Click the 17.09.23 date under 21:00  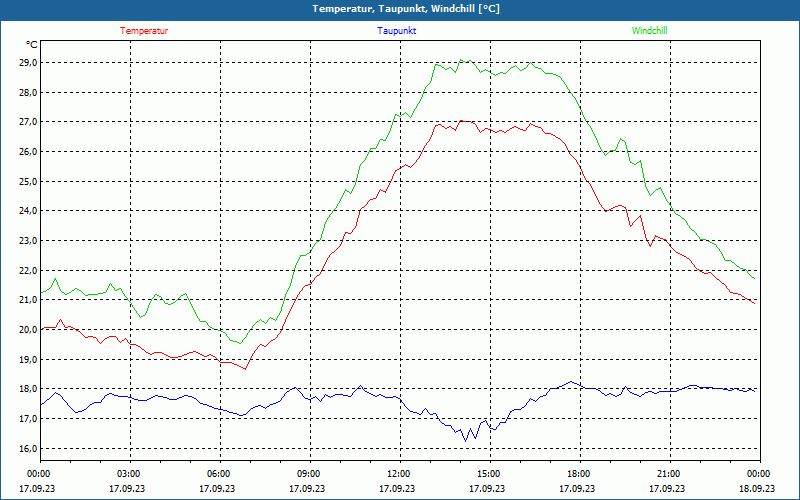click(667, 488)
